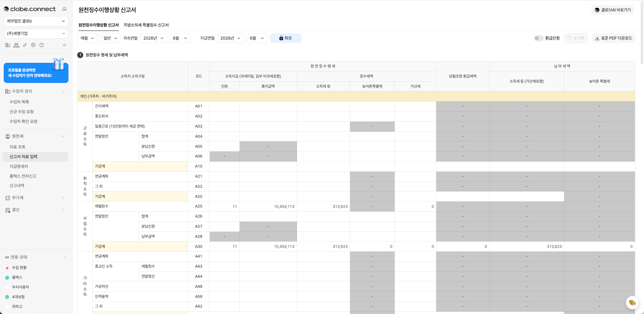This screenshot has height=314, width=644.
Task: Click the A01 간이세액 인원 cell
Action: [x=225, y=106]
